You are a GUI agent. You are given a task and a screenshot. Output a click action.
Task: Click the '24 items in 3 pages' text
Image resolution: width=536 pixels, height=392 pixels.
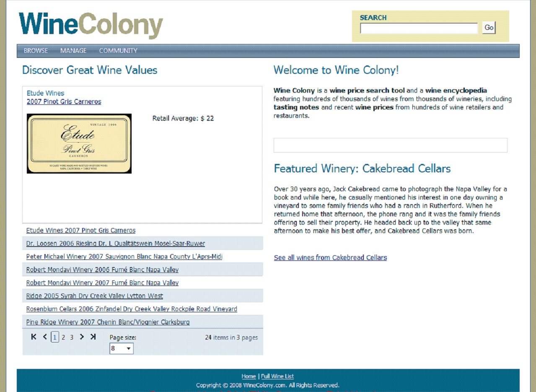coord(231,337)
